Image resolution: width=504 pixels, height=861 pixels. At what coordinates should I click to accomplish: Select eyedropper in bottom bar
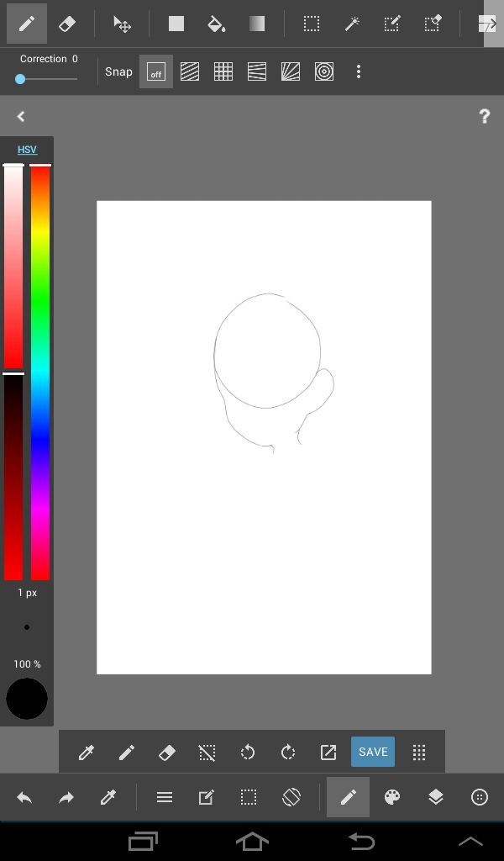108,797
